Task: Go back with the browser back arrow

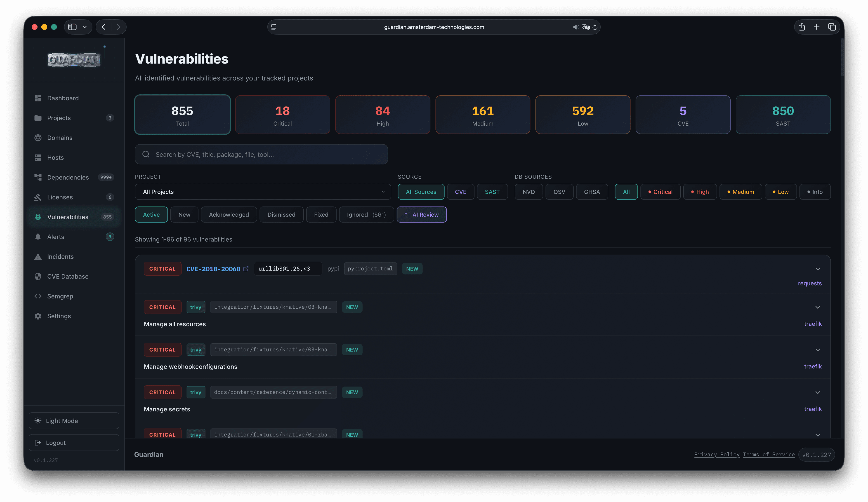Action: point(103,27)
